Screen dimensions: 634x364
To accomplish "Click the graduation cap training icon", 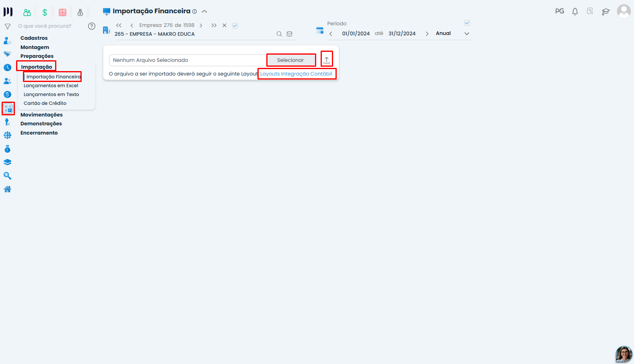I will (x=606, y=12).
